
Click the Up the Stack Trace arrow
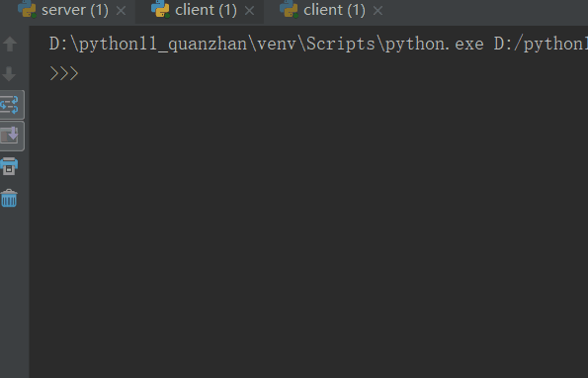[10, 44]
